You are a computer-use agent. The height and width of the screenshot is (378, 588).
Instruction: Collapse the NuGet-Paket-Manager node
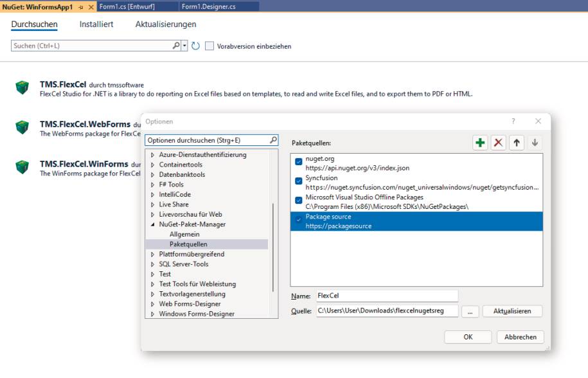point(153,224)
